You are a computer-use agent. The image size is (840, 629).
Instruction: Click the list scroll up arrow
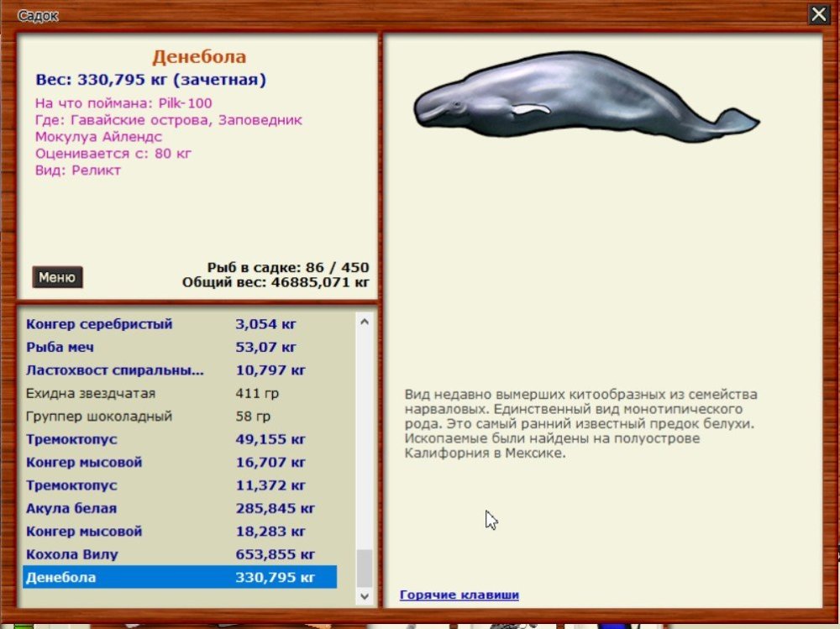tap(365, 322)
